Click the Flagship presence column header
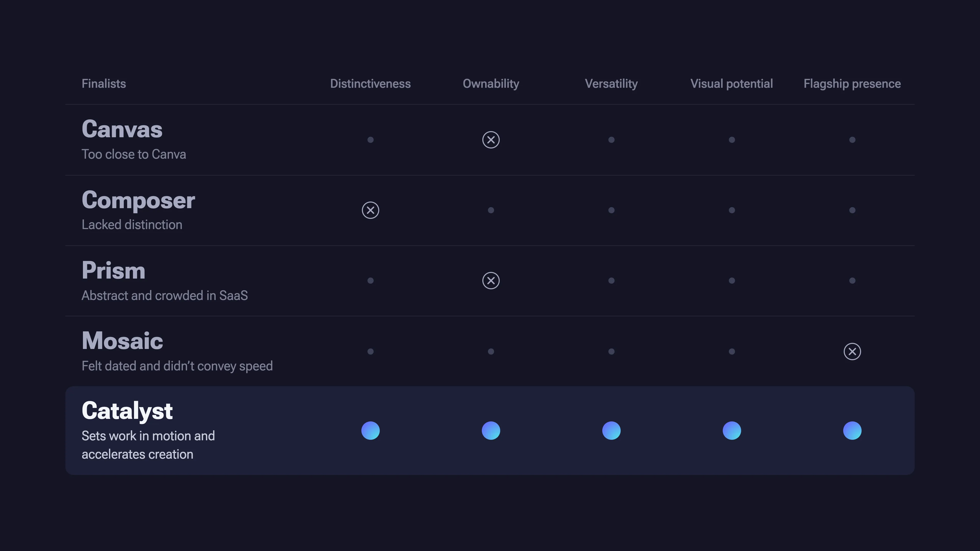Viewport: 980px width, 551px height. [852, 84]
